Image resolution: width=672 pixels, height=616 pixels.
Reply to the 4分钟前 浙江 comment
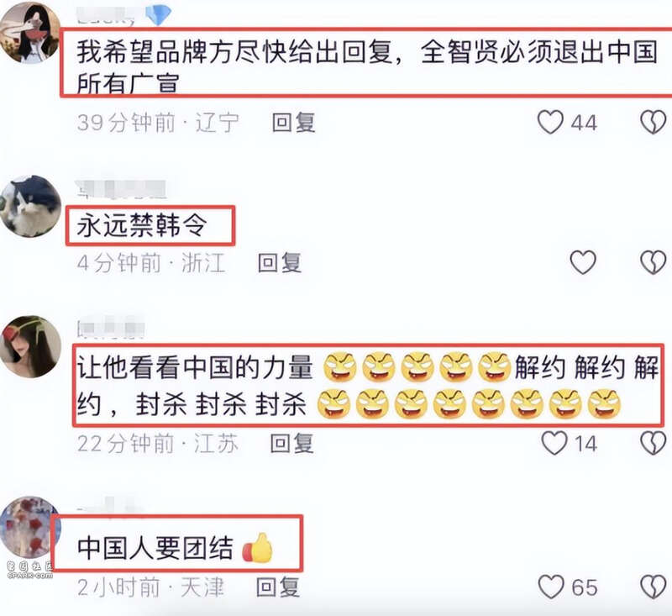pos(280,262)
